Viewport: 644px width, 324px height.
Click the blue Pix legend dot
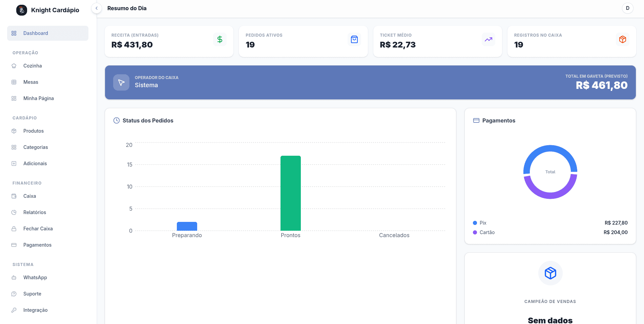[475, 223]
